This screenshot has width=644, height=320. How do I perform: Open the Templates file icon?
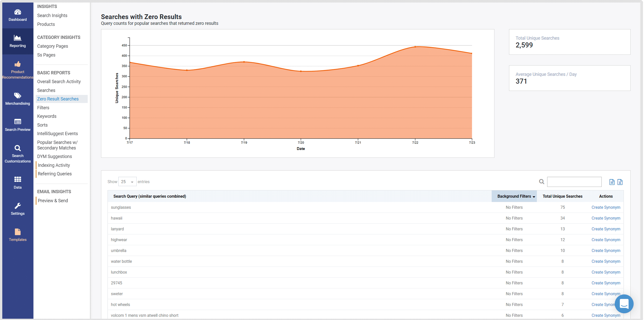(x=17, y=232)
